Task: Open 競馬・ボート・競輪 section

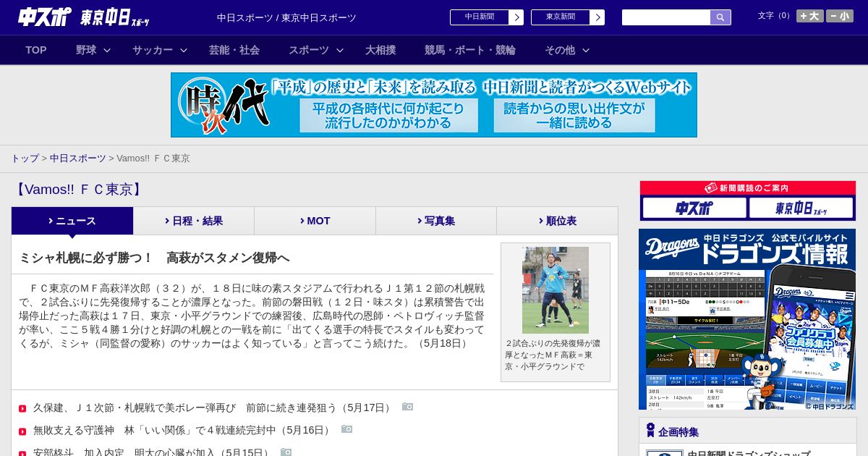Action: coord(470,50)
